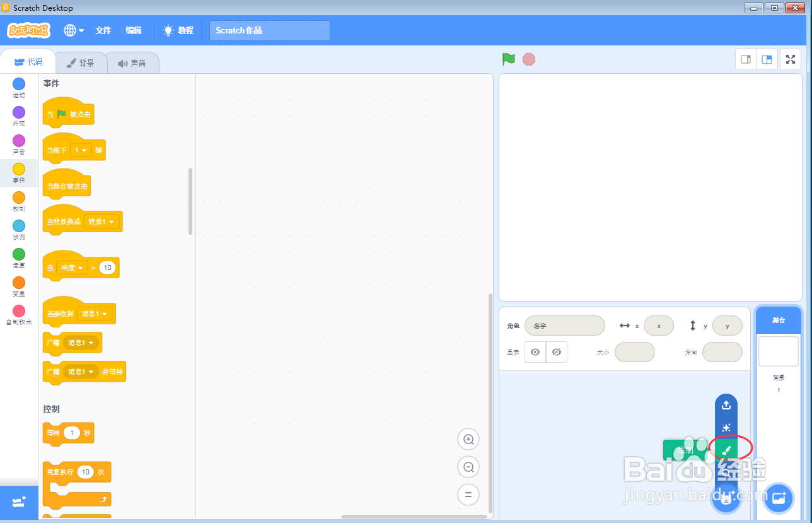
Task: Switch to small stage layout
Action: coord(746,59)
